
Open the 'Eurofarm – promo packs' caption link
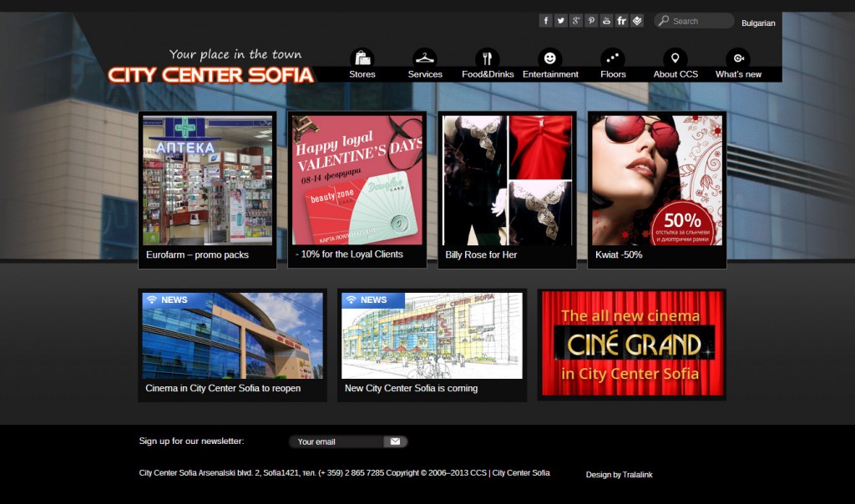tap(197, 255)
